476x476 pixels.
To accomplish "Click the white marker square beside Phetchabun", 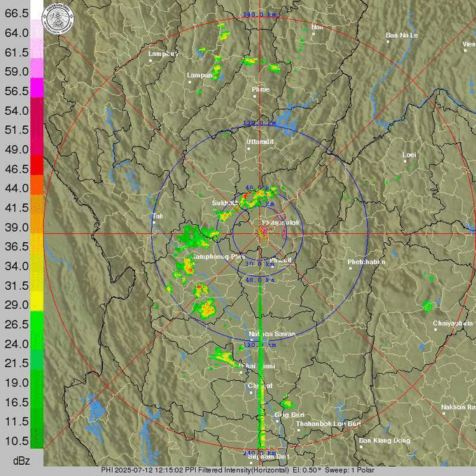I will click(x=351, y=268).
